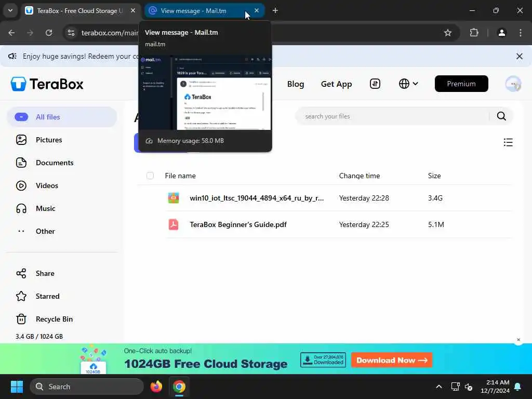This screenshot has height=399, width=532.
Task: Open the Get App link
Action: point(336,84)
